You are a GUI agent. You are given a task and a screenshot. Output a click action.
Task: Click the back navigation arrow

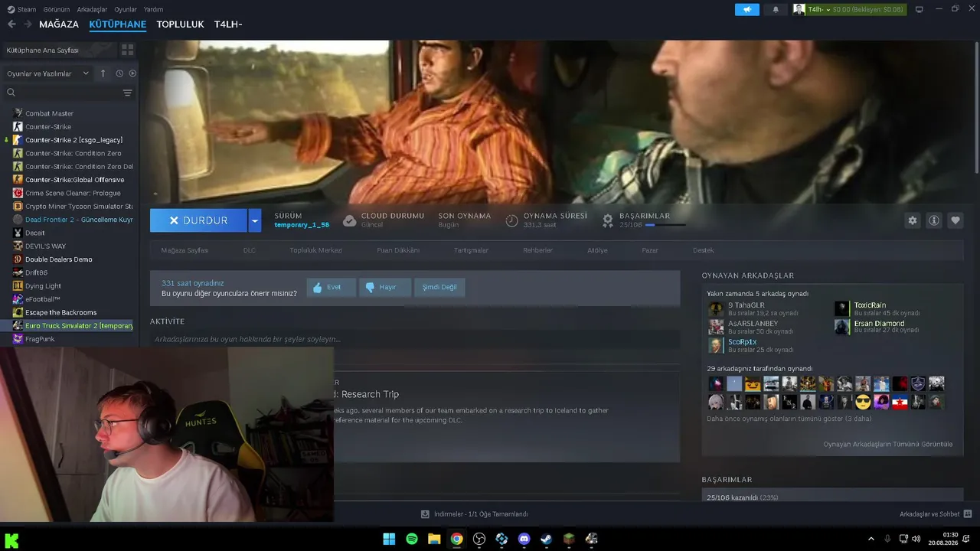11,24
